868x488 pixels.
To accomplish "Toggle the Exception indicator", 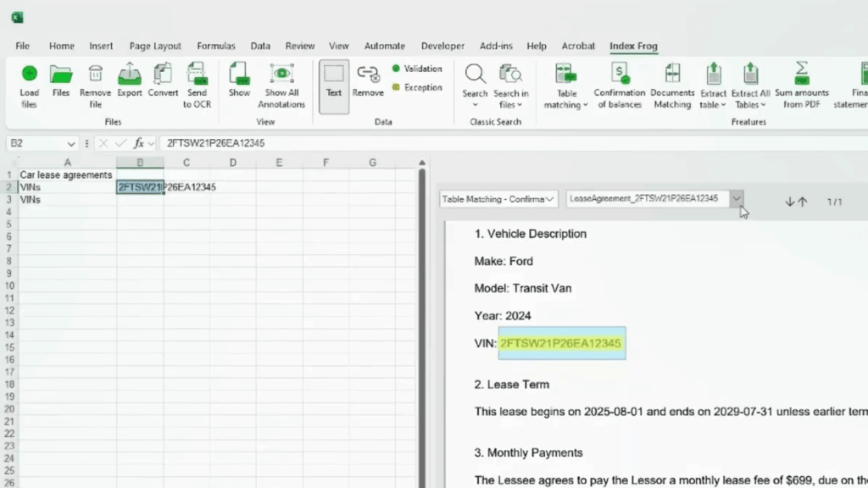I will 417,87.
